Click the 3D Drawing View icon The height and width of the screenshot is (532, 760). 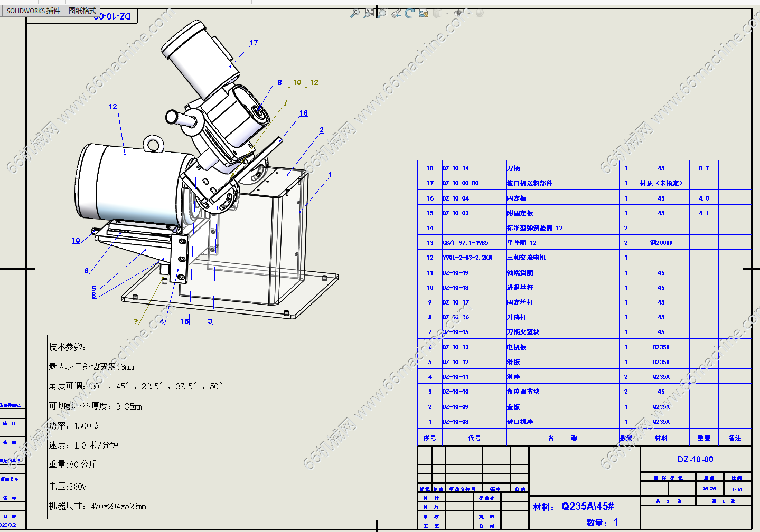tap(423, 13)
